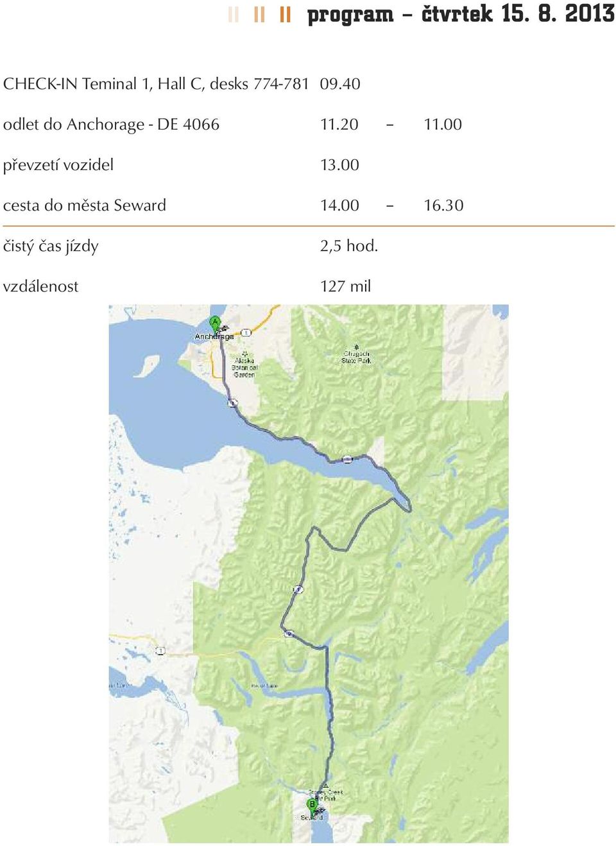Click the Highway 1 shield near Anchorage
Image resolution: width=616 pixels, height=846 pixels.
(246, 332)
